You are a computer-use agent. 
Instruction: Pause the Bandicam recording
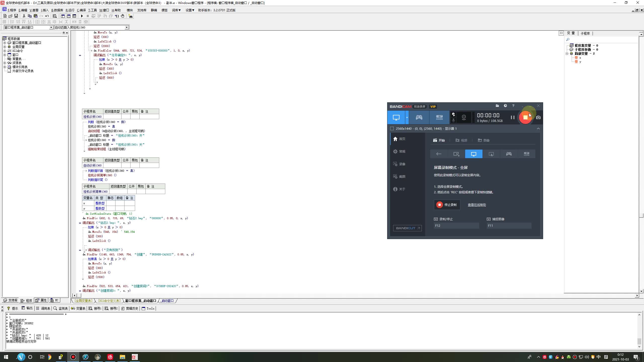point(512,117)
